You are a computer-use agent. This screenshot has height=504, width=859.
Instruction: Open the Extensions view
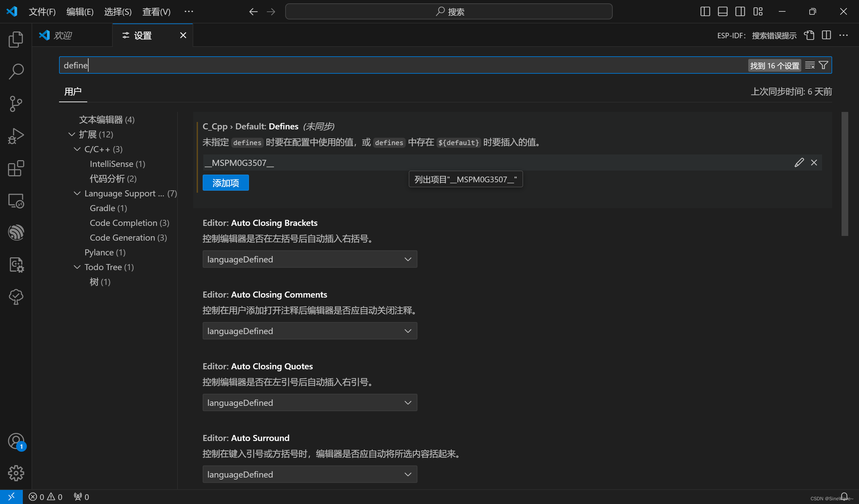(16, 168)
